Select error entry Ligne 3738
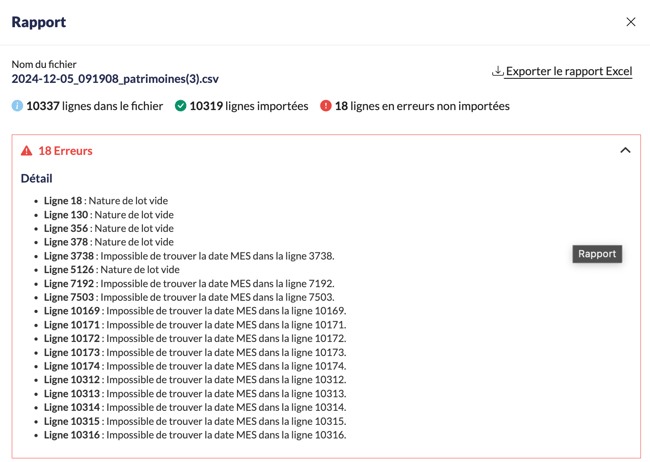 [188, 256]
